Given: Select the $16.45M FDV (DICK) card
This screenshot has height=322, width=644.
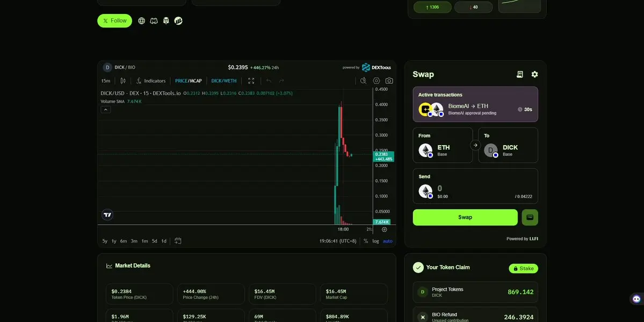Looking at the screenshot, I should pos(282,294).
